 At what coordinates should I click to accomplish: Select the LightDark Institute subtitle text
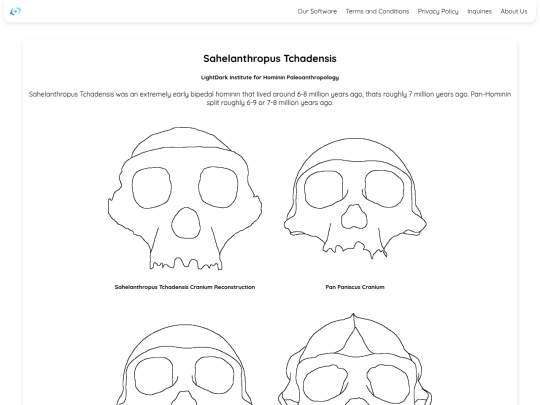[270, 77]
